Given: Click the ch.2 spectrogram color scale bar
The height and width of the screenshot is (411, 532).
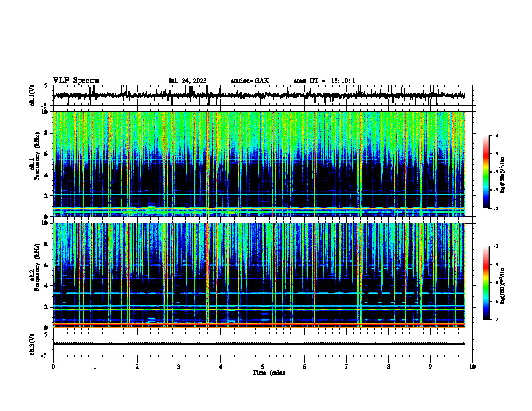Looking at the screenshot, I should click(486, 283).
